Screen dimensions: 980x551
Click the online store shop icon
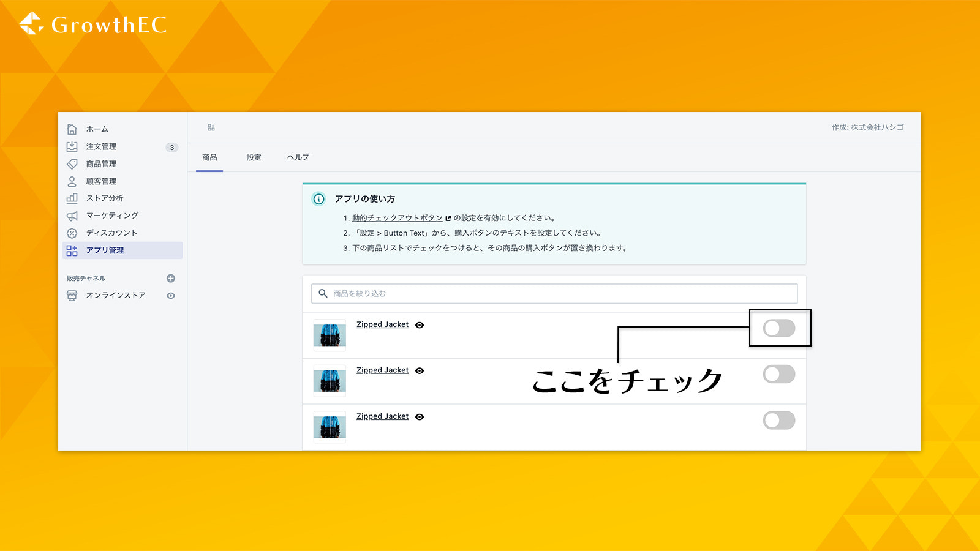72,295
